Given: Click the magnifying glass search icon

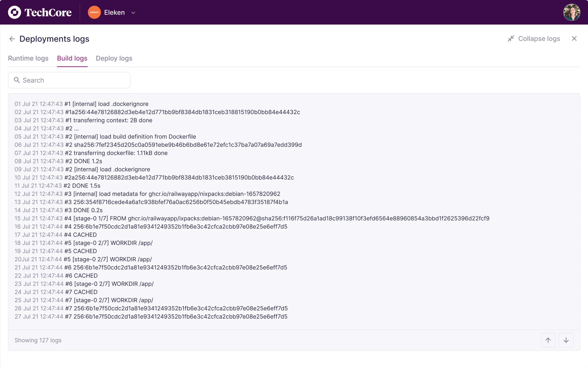Looking at the screenshot, I should pos(17,80).
